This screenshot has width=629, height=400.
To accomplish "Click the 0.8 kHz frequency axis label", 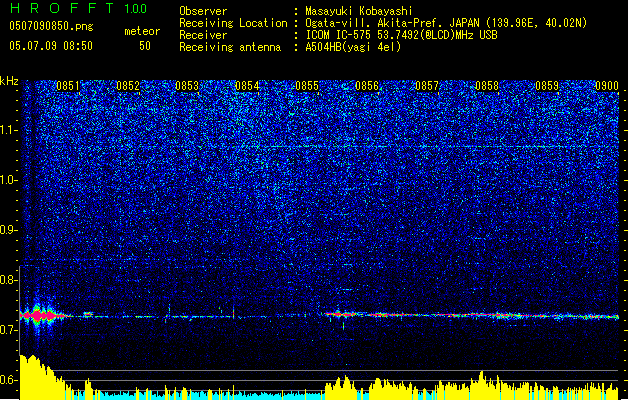I will (9, 280).
